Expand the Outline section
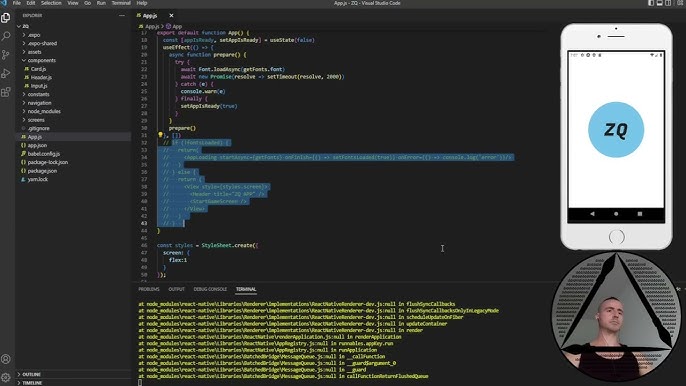686x386 pixels. (x=31, y=374)
